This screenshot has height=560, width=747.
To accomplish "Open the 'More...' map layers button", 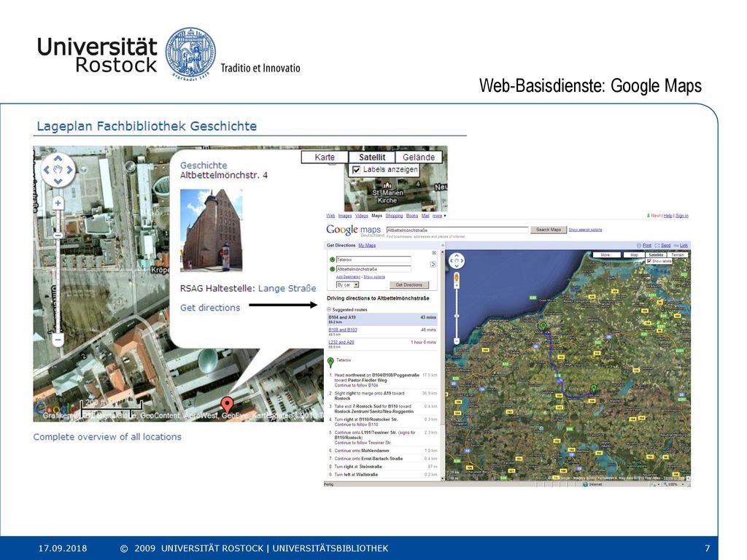I will (606, 254).
